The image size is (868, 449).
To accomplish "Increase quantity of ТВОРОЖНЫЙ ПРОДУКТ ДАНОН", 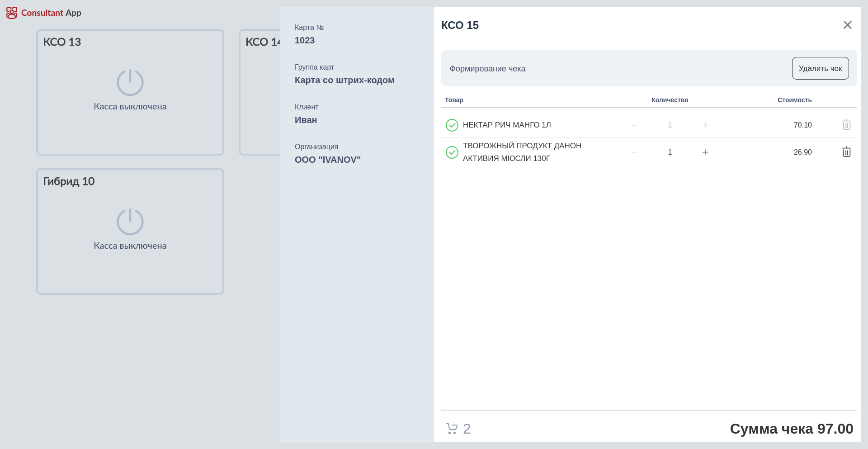I will (x=705, y=152).
